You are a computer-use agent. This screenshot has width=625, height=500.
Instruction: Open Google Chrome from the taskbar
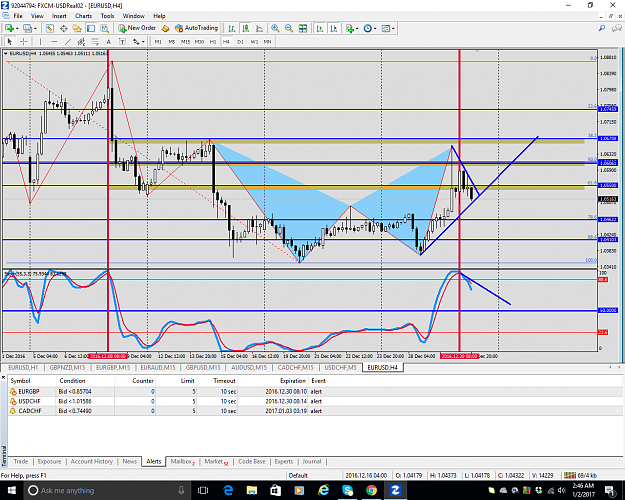coord(371,490)
